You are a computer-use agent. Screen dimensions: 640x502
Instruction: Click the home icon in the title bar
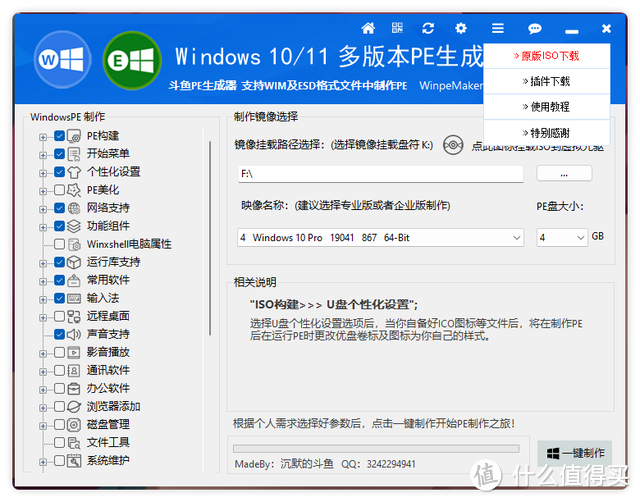(x=368, y=28)
